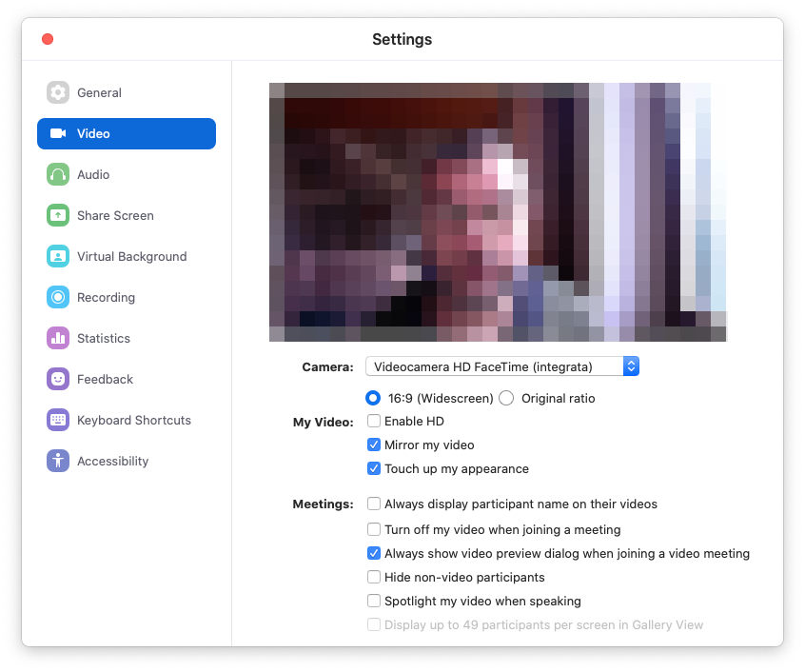
Task: Open the Recording settings icon
Action: [58, 297]
